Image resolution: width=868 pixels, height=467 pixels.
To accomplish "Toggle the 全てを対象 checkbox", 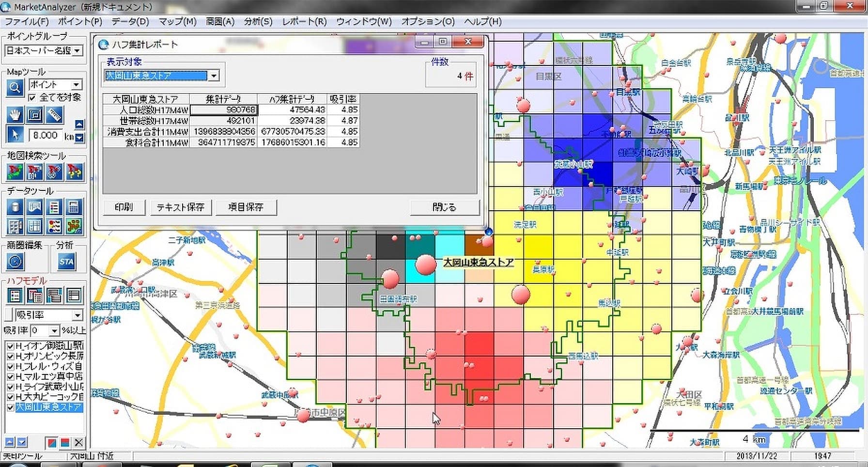I will click(32, 98).
